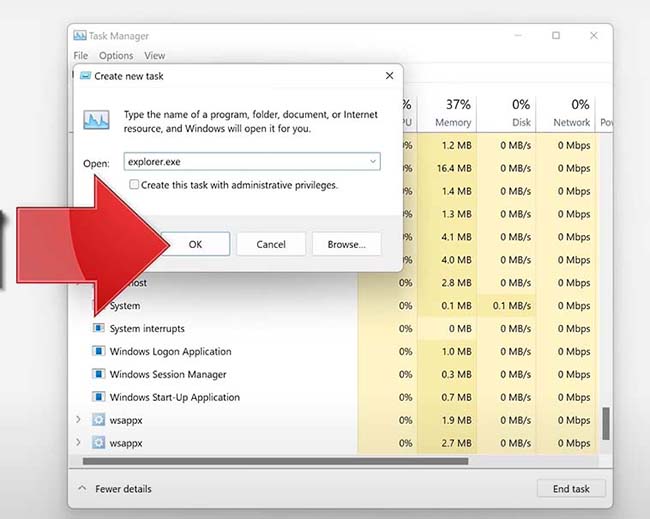This screenshot has height=519, width=650.
Task: Sort by the Disk column header
Action: coord(506,113)
